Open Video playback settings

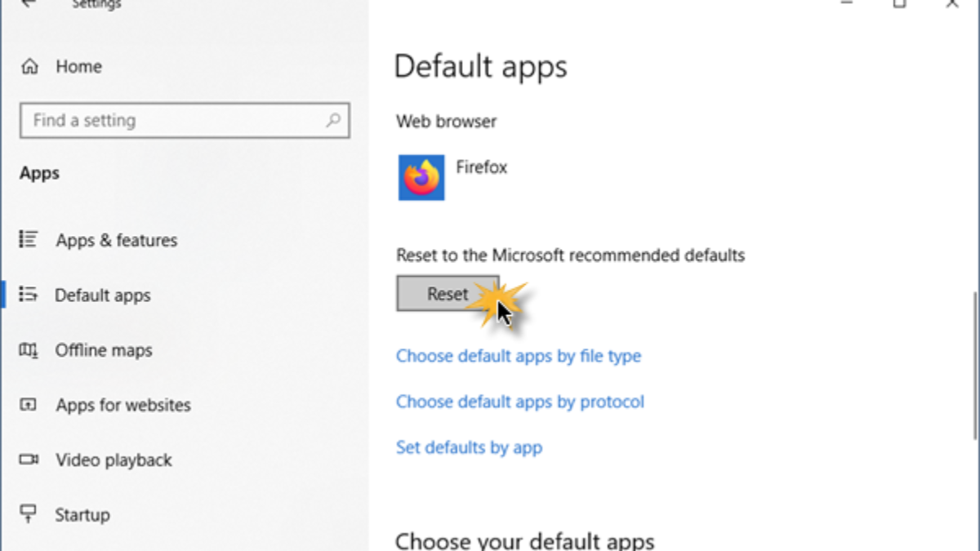pos(114,460)
